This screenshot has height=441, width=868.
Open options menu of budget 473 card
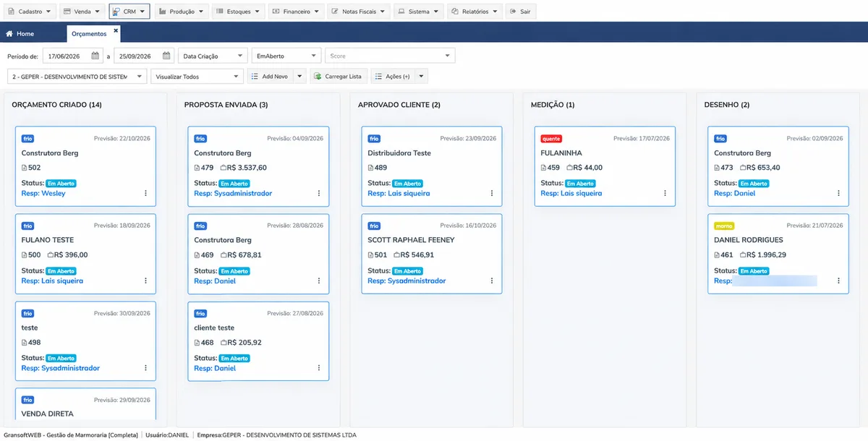click(x=838, y=193)
